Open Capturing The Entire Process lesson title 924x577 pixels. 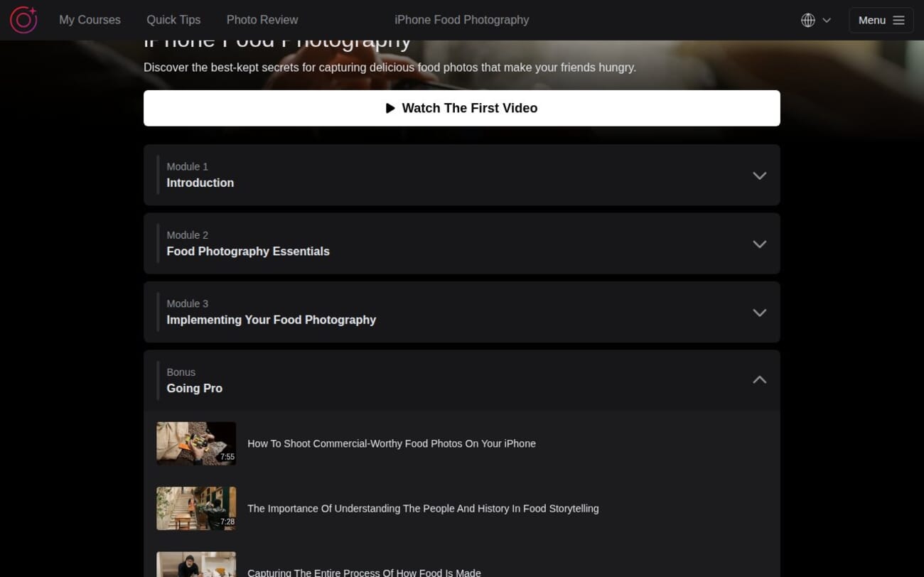tap(364, 572)
